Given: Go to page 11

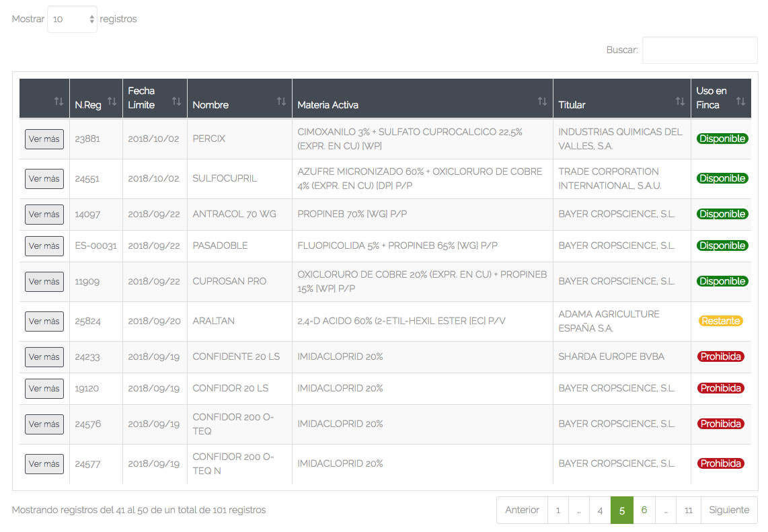Looking at the screenshot, I should 689,510.
